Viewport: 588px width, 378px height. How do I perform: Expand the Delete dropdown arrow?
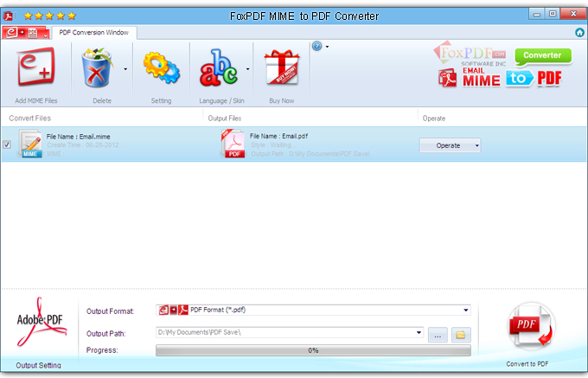pos(125,69)
